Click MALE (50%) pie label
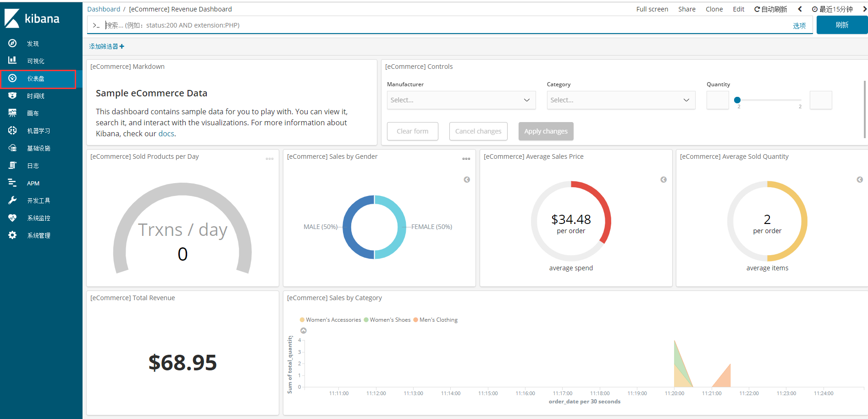 [320, 227]
